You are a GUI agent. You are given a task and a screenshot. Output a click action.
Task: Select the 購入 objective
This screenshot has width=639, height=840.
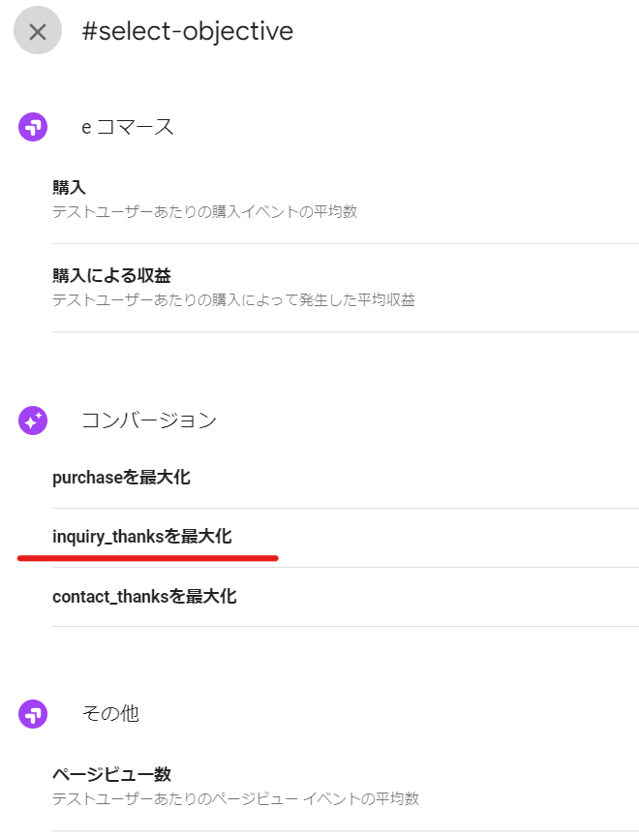click(70, 188)
